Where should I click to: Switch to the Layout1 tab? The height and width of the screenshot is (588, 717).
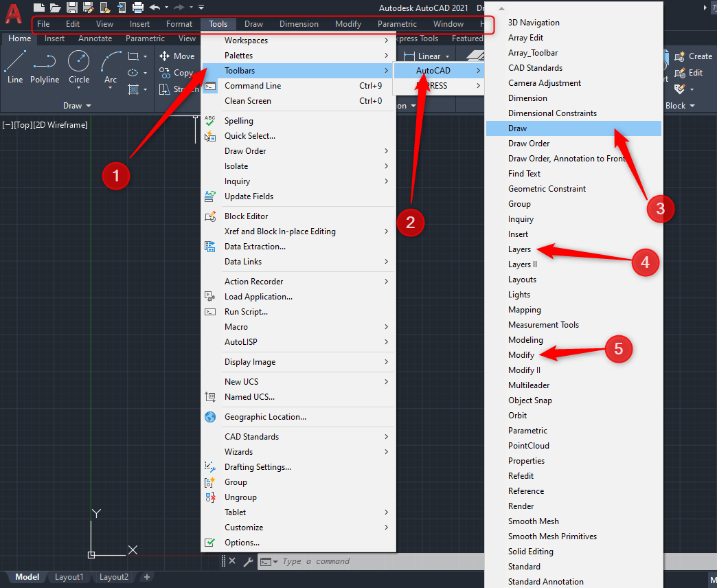tap(69, 577)
